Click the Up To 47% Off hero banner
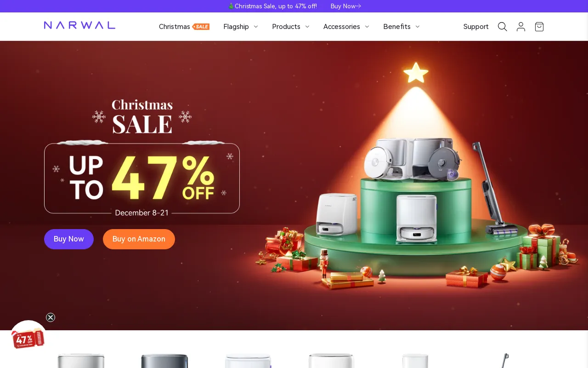588x368 pixels. pos(142,178)
